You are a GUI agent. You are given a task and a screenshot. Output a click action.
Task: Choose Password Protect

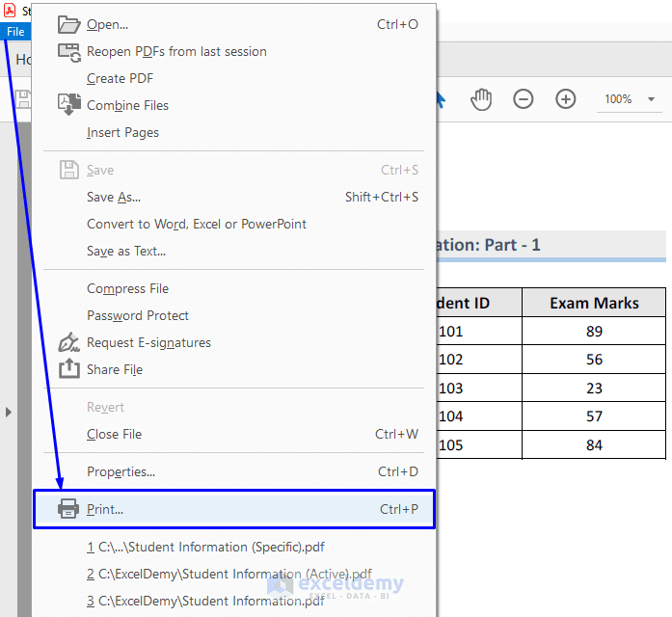click(x=234, y=316)
